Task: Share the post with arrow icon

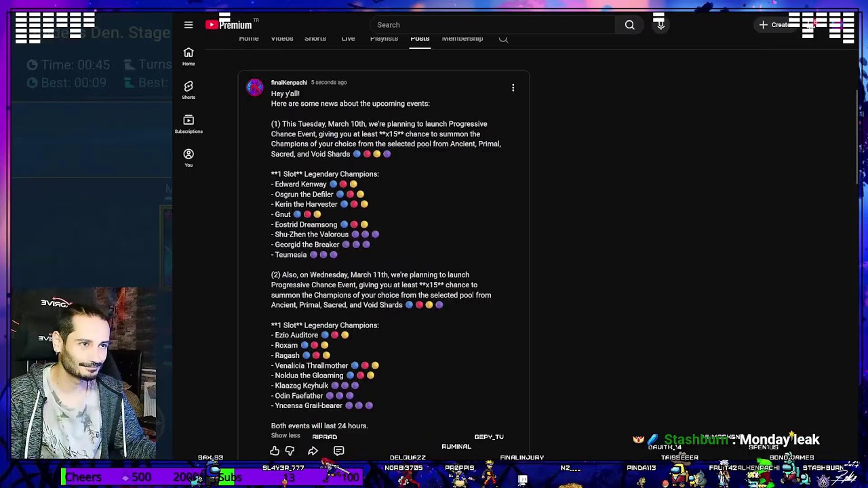Action: point(313,451)
